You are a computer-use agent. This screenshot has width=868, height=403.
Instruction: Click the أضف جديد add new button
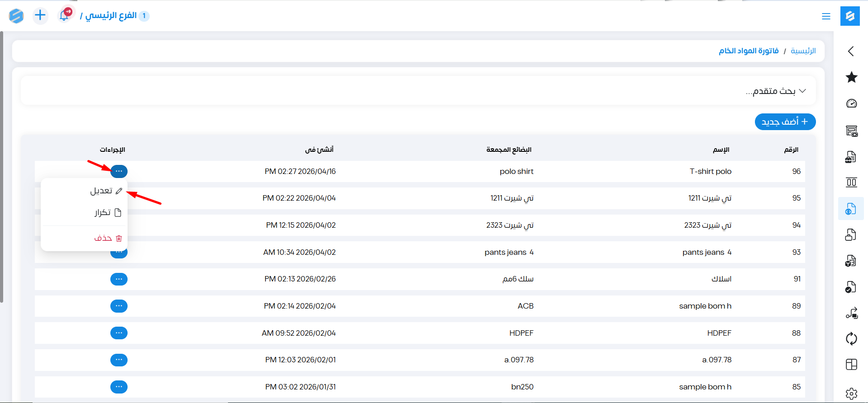point(785,122)
